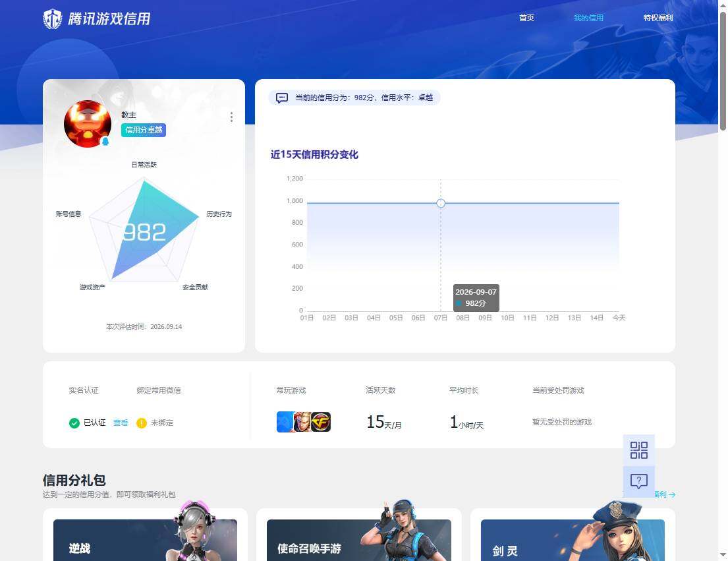Click the 账号信息 radar axis label
This screenshot has width=728, height=561.
click(69, 214)
